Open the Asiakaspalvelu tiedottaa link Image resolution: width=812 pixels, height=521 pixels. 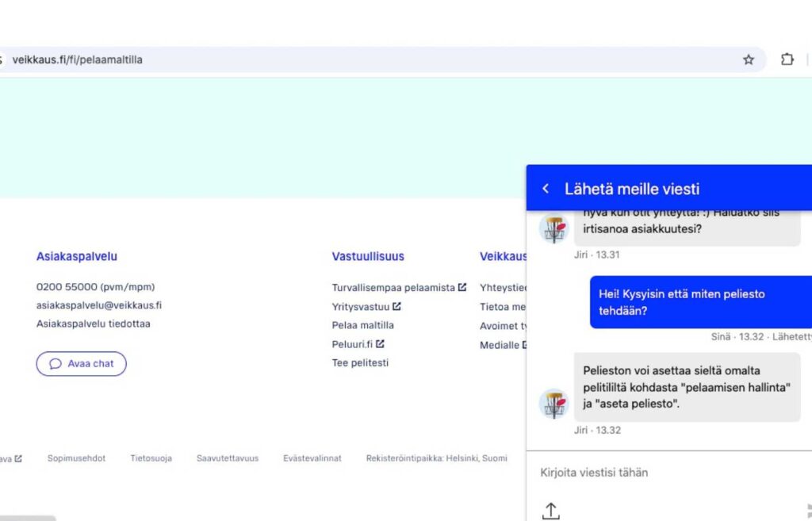click(x=94, y=324)
